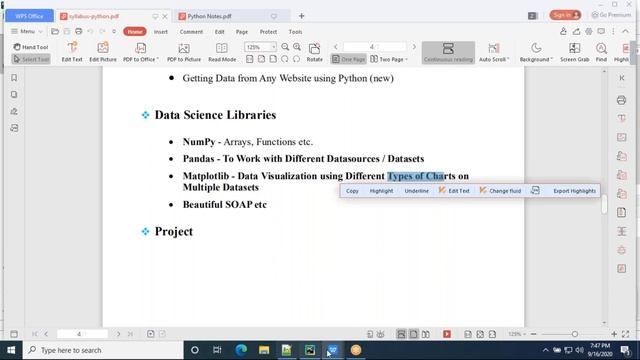This screenshot has height=360, width=640.
Task: Adjust the zoom slider handle
Action: [x=575, y=334]
